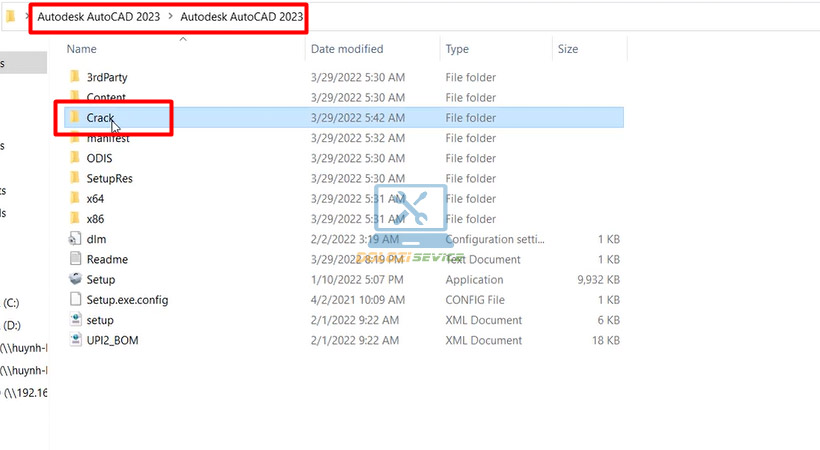Click the Readme text document icon
The width and height of the screenshot is (820, 450).
pyautogui.click(x=75, y=259)
